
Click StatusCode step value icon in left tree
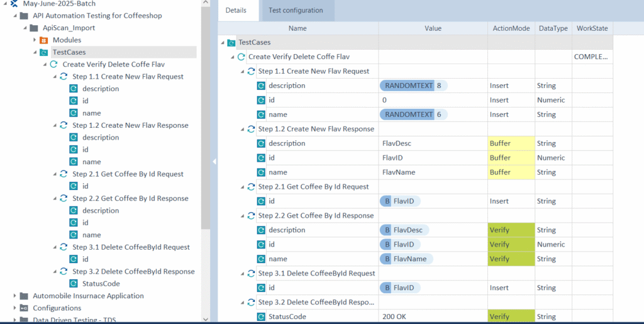tap(74, 284)
